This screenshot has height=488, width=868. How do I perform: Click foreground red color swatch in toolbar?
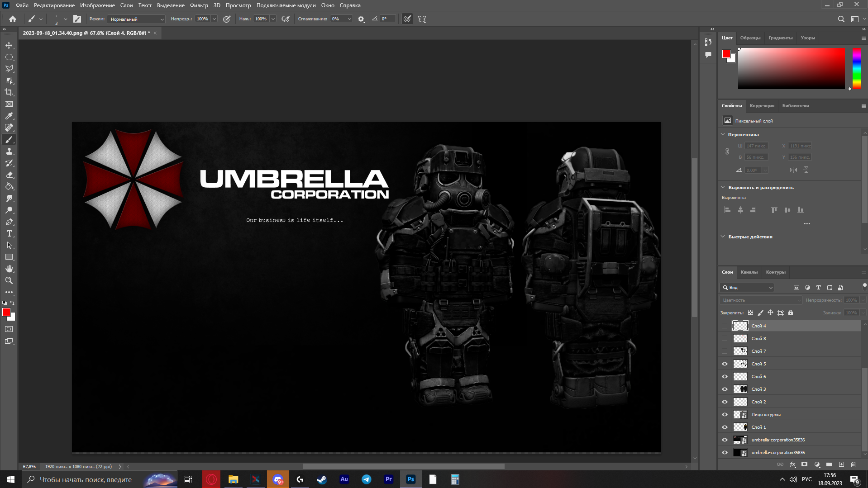6,312
